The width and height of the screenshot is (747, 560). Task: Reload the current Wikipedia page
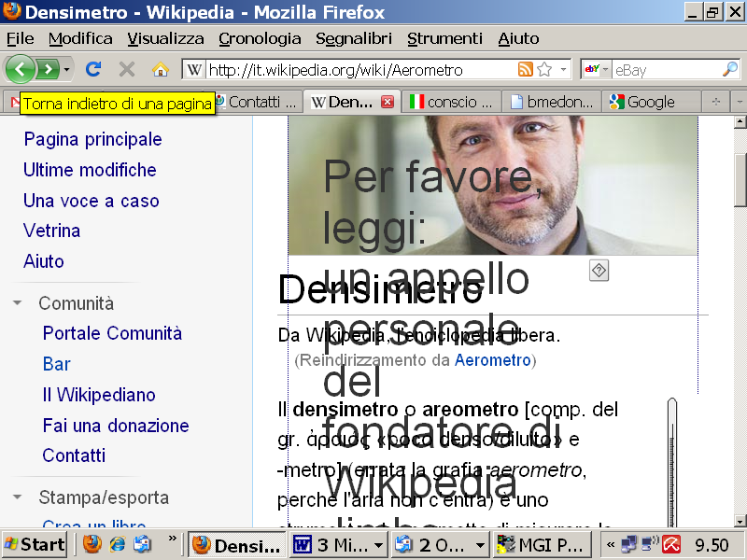(92, 69)
